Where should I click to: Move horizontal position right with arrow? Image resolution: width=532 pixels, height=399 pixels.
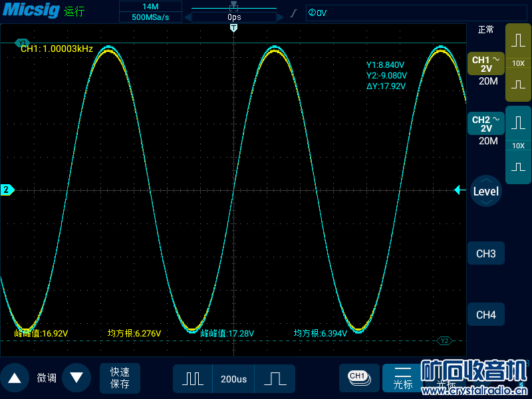click(280, 17)
